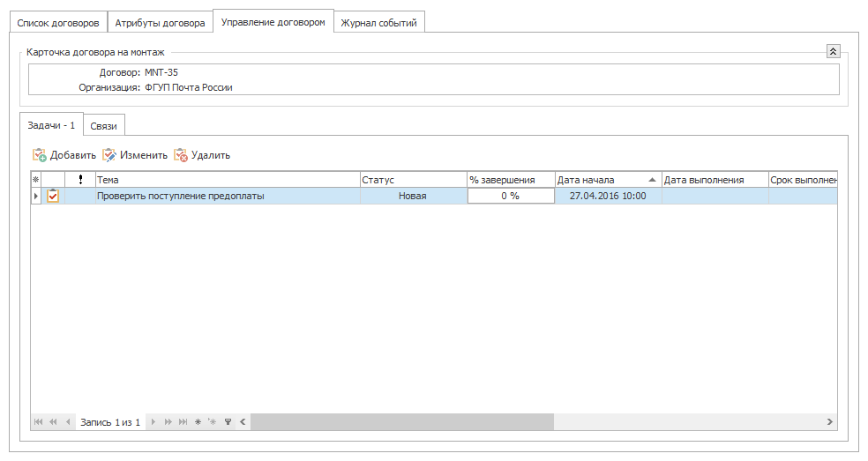The height and width of the screenshot is (461, 868).
Task: Select cell Проверить поступление предоплаты
Action: pos(228,196)
